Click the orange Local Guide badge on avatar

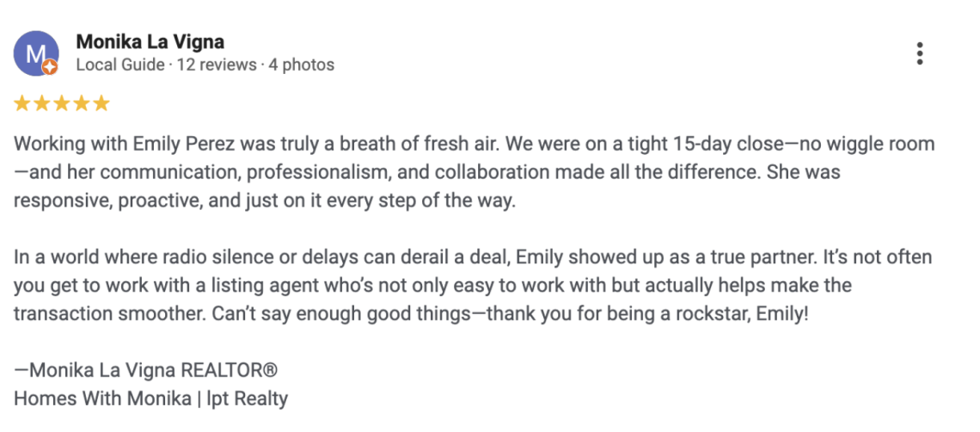52,68
